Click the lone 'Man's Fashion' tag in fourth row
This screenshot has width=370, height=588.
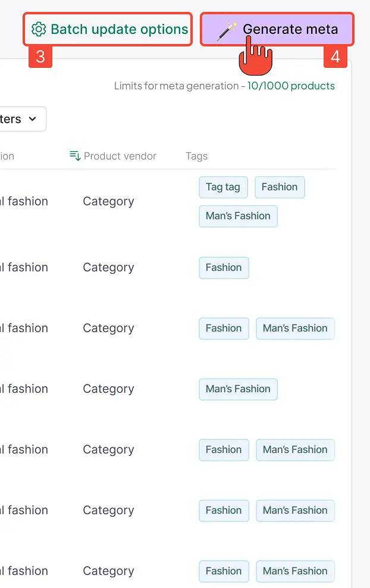pyautogui.click(x=238, y=389)
